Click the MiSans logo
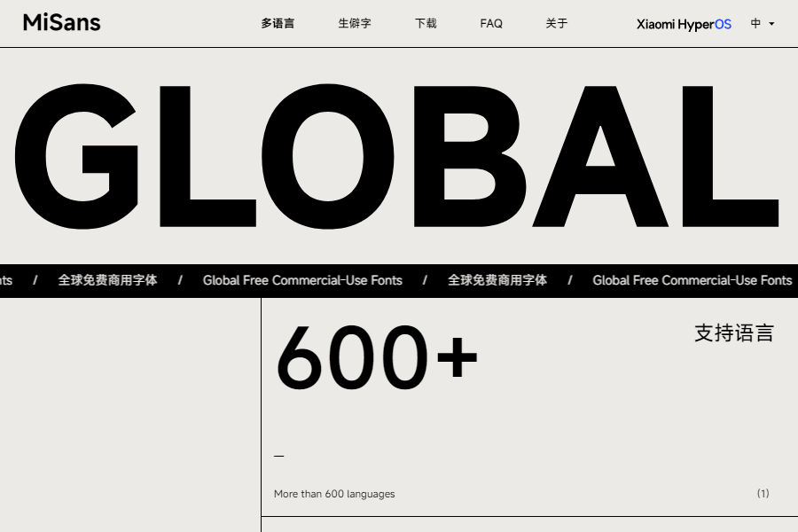The image size is (798, 532). tap(61, 23)
